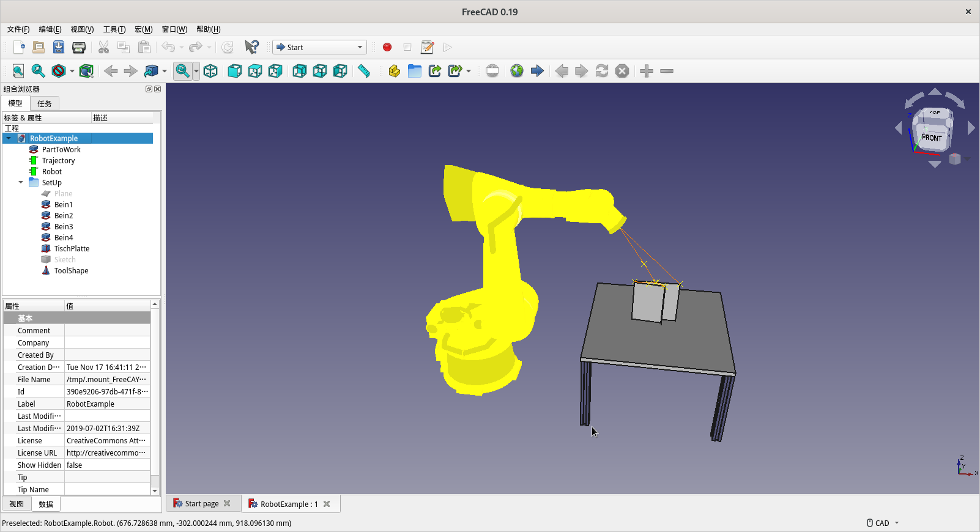980x532 pixels.
Task: Click the red macro record button
Action: pyautogui.click(x=387, y=47)
